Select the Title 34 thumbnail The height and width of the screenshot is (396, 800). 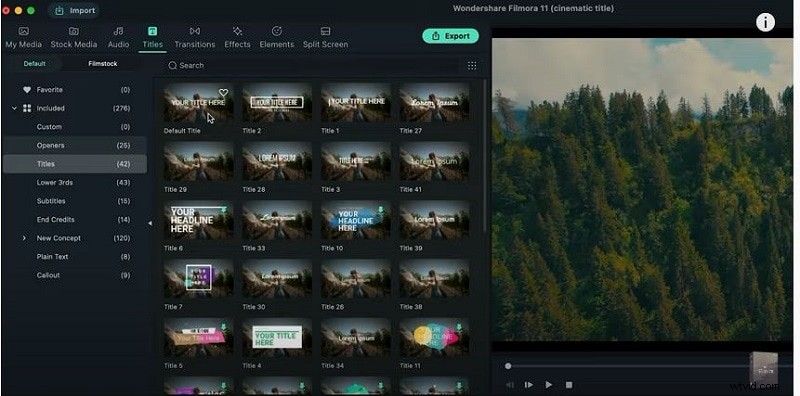pyautogui.click(x=356, y=338)
